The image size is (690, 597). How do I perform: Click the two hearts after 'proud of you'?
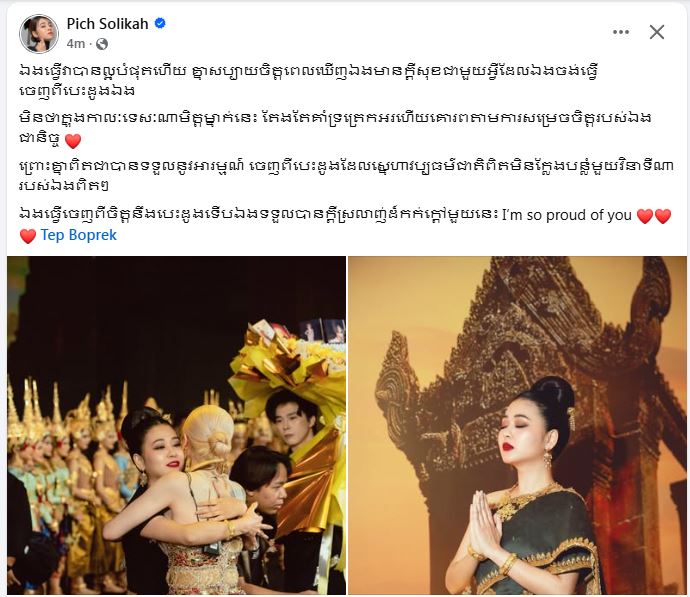[x=654, y=216]
